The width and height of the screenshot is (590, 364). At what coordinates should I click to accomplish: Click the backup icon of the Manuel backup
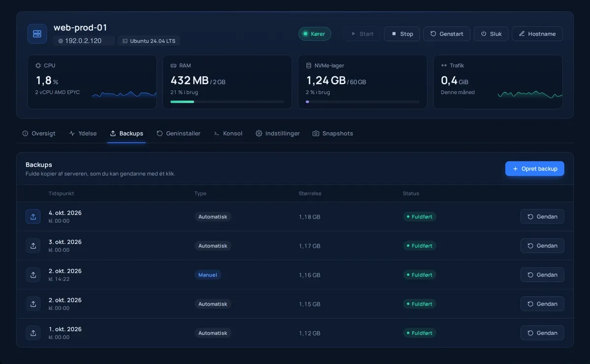[x=33, y=275]
